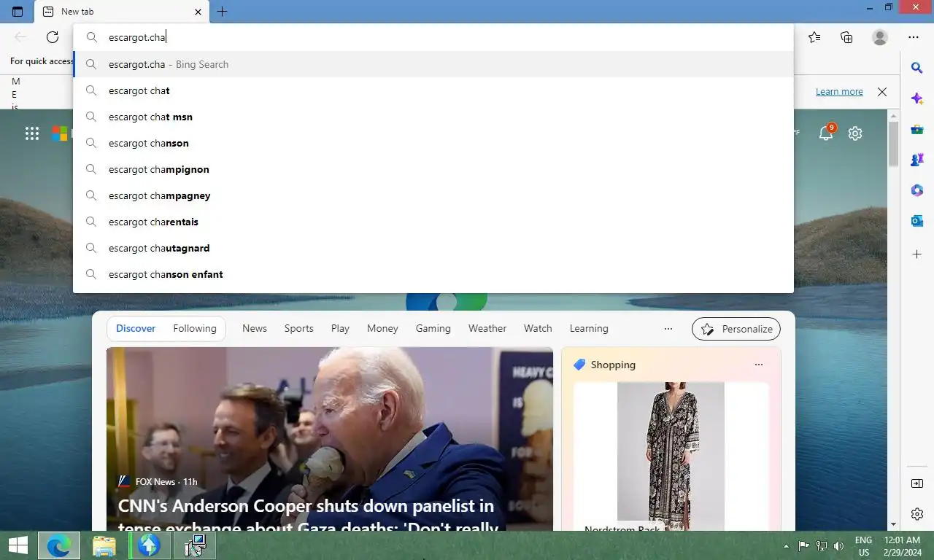
Task: Open the Learning feed tab
Action: click(x=589, y=329)
